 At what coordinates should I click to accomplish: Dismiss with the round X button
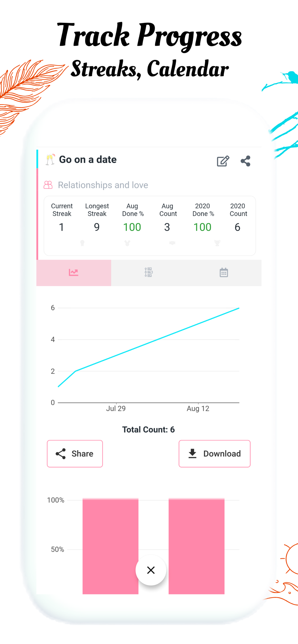point(151,570)
